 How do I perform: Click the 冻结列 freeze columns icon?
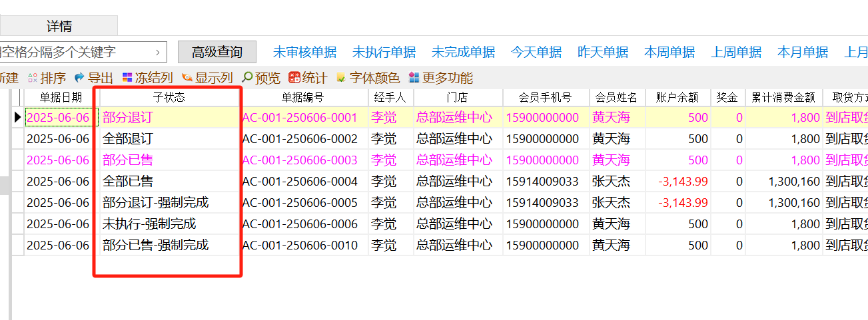pyautogui.click(x=127, y=78)
